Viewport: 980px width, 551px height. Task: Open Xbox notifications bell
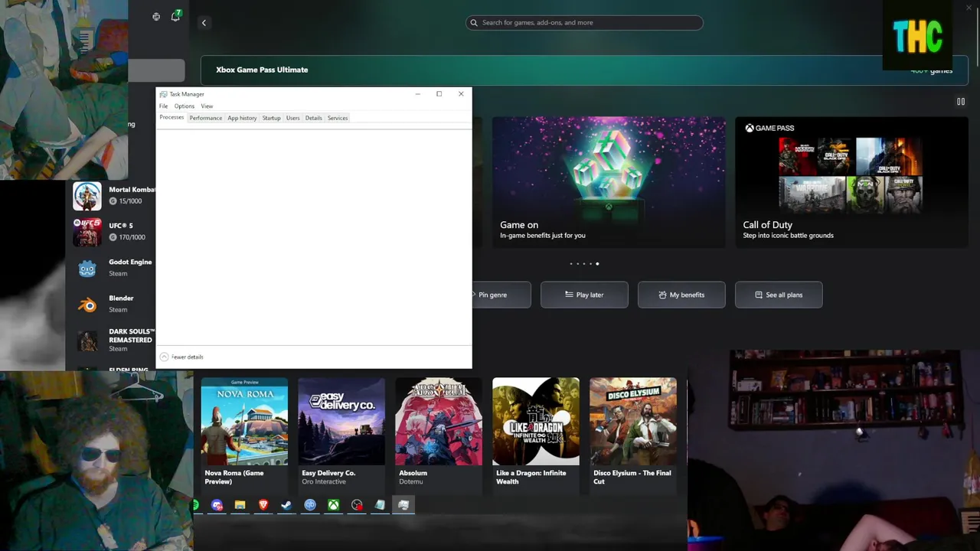[175, 16]
